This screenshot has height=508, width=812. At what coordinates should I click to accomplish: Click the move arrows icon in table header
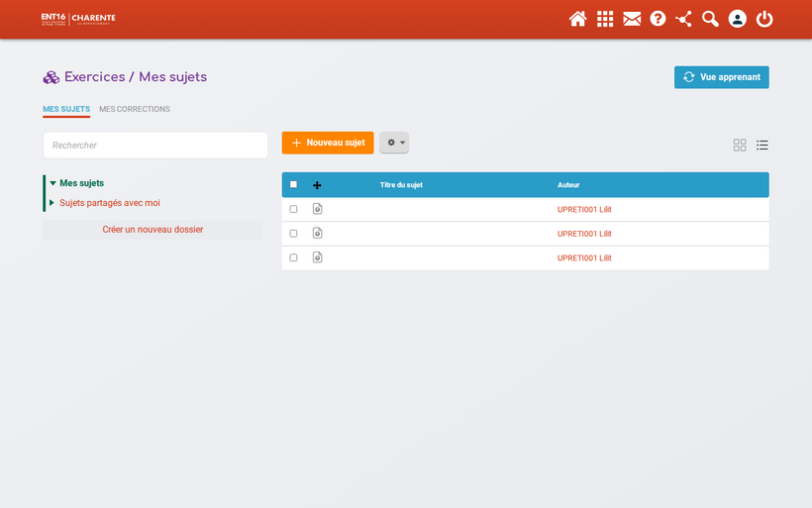click(317, 185)
